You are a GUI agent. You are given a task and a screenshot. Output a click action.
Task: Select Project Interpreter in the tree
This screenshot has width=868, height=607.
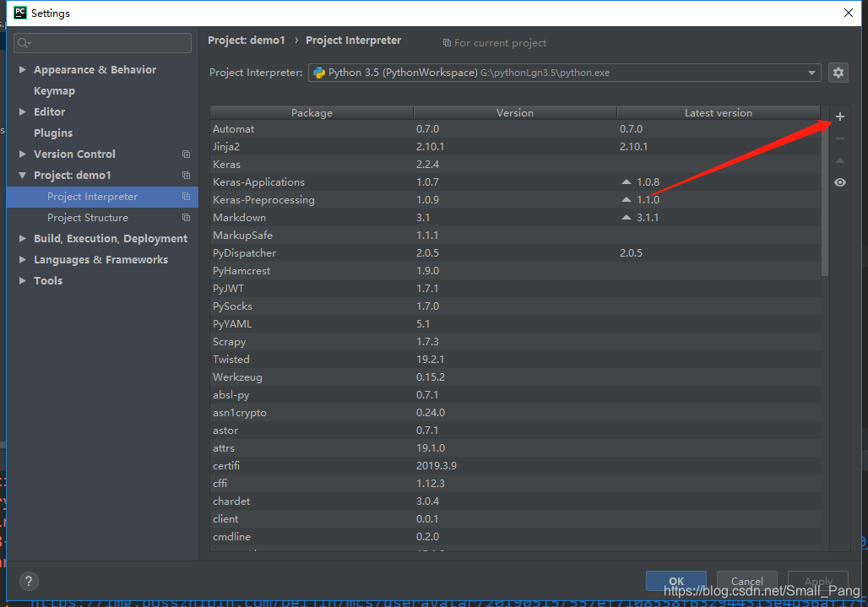[102, 197]
